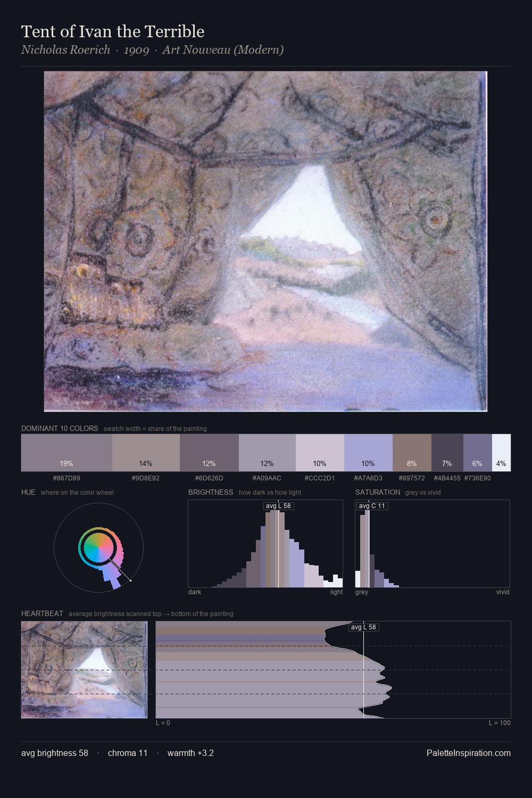Click the footer 'avg brightness 58' stat
532x798 pixels.
(55, 753)
